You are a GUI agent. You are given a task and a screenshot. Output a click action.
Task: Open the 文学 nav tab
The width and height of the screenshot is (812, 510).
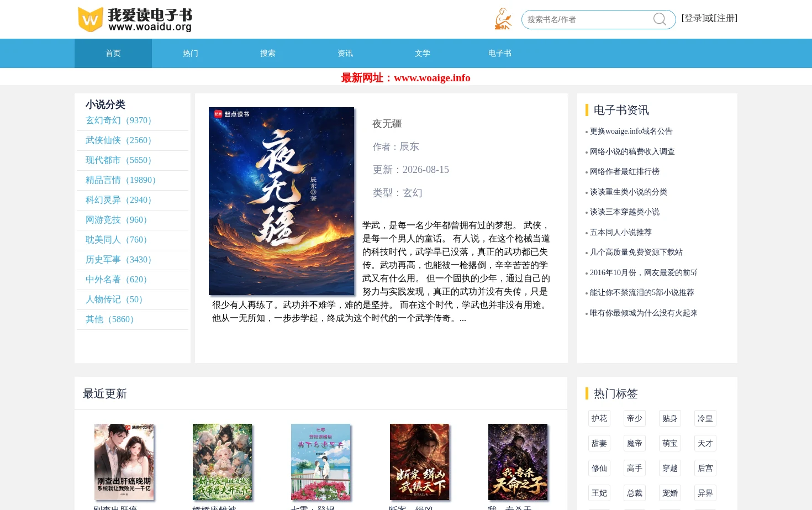[x=423, y=53]
